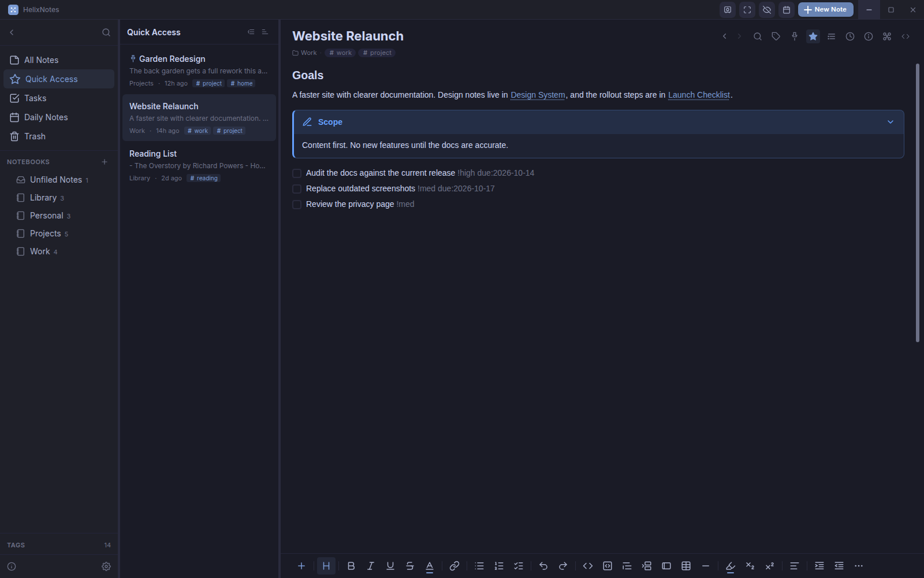This screenshot has width=924, height=578.
Task: Show the outline list icon in note header
Action: pos(832,36)
